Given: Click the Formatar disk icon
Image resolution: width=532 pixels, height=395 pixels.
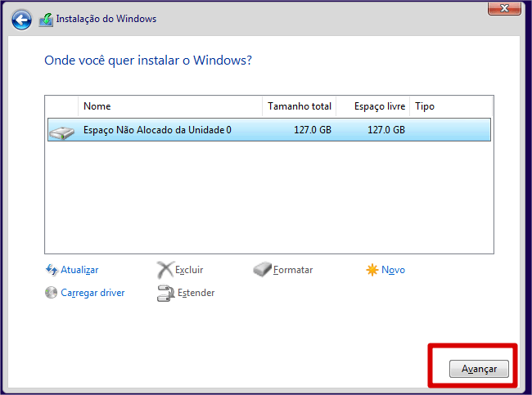Looking at the screenshot, I should tap(262, 270).
